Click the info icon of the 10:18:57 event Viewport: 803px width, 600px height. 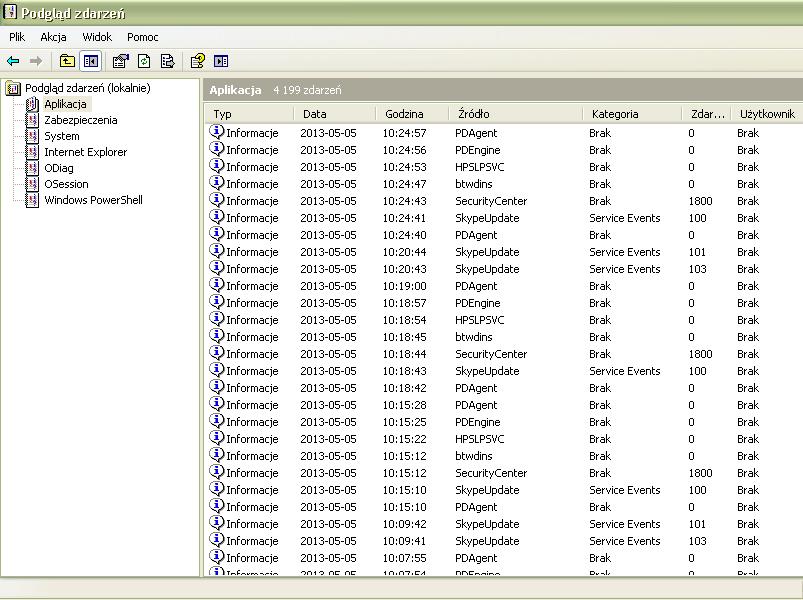[217, 302]
